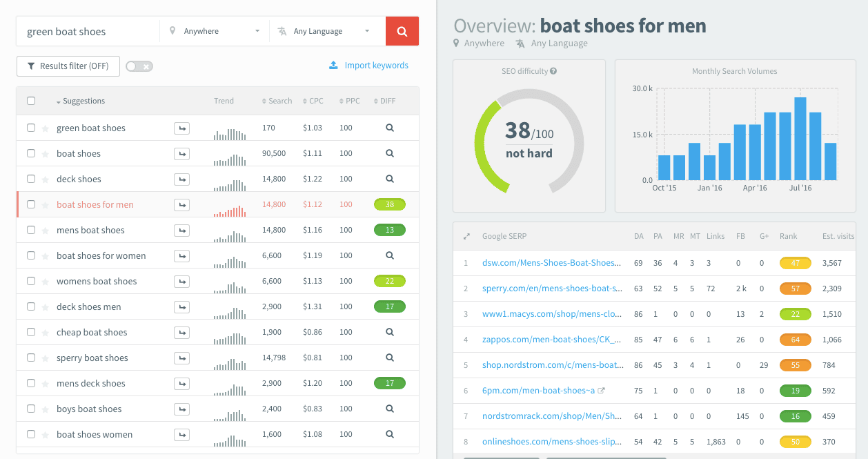The height and width of the screenshot is (459, 868).
Task: Open the dsw.com SERP result link
Action: tap(552, 263)
